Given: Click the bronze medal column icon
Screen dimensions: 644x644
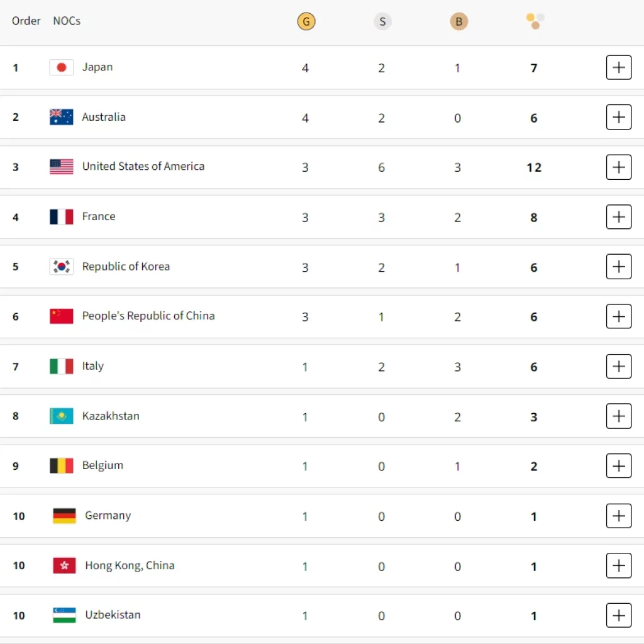Looking at the screenshot, I should coord(458,22).
